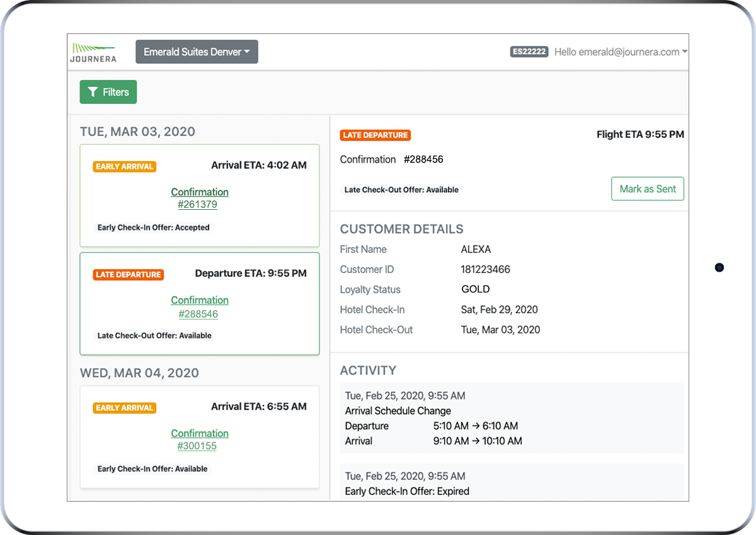Screen dimensions: 756x535
Task: Open the Emerald Suites Denver property dropdown
Action: click(x=197, y=52)
